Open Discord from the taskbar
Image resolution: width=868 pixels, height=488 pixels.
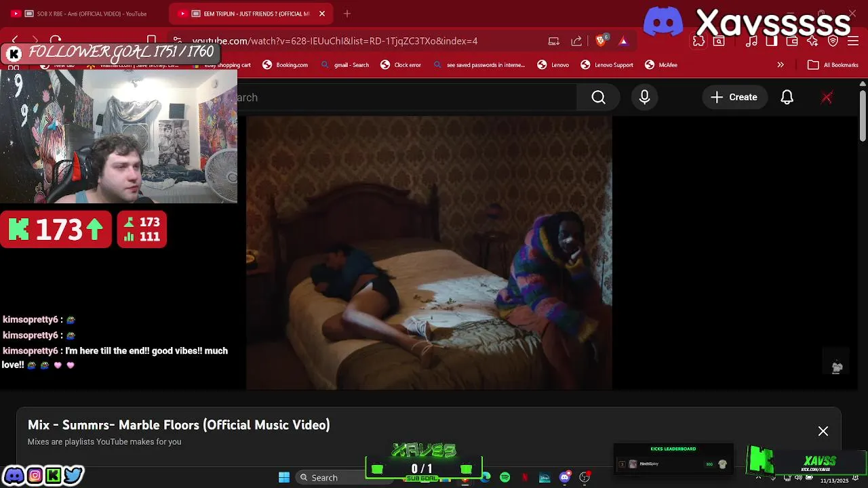tap(564, 478)
